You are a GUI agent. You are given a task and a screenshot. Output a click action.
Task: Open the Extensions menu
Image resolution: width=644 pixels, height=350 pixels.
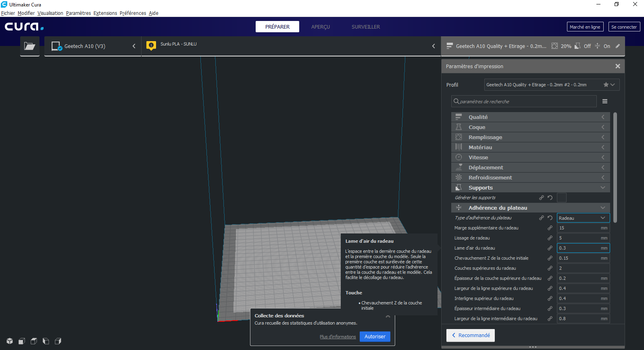click(x=105, y=13)
